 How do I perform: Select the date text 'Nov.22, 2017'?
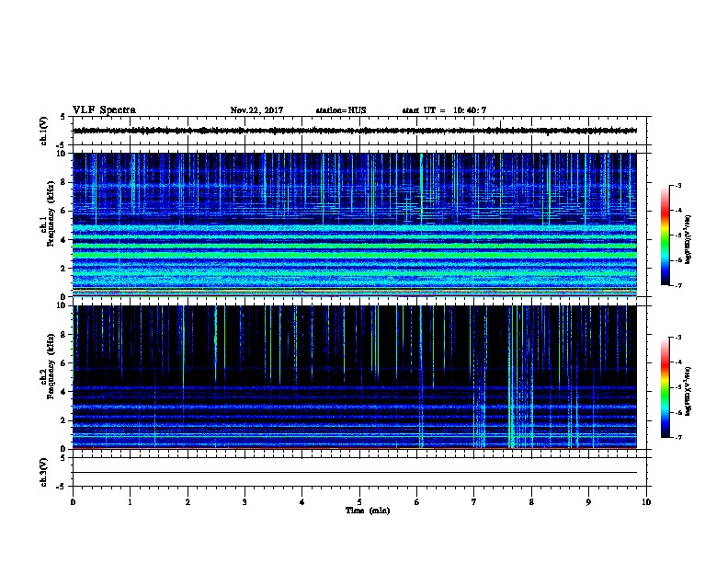point(256,110)
